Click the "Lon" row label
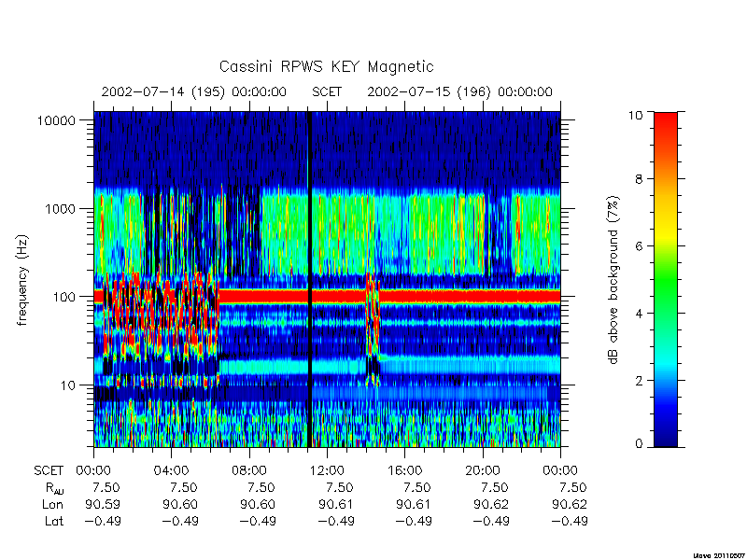This screenshot has height=560, width=747. 52,504
